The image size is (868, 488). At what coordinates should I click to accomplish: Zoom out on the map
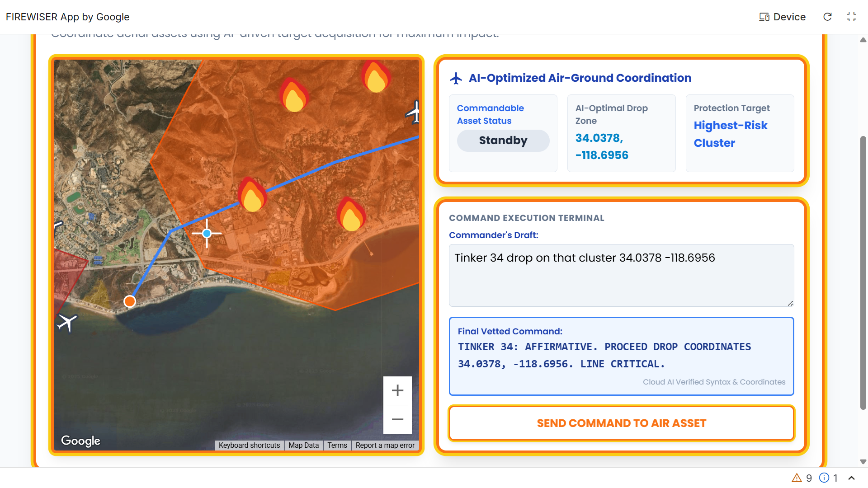[x=397, y=419]
